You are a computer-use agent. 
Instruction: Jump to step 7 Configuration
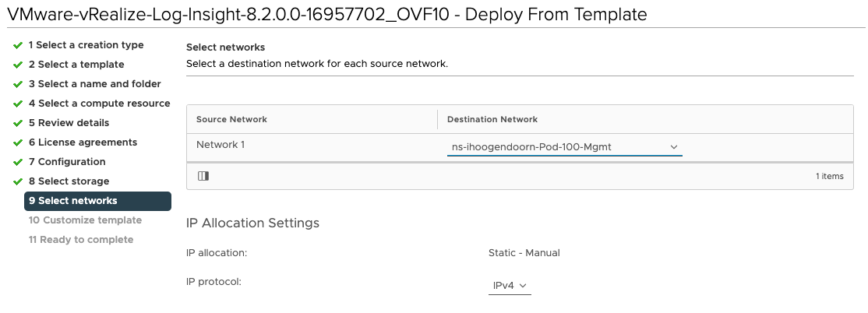click(67, 162)
